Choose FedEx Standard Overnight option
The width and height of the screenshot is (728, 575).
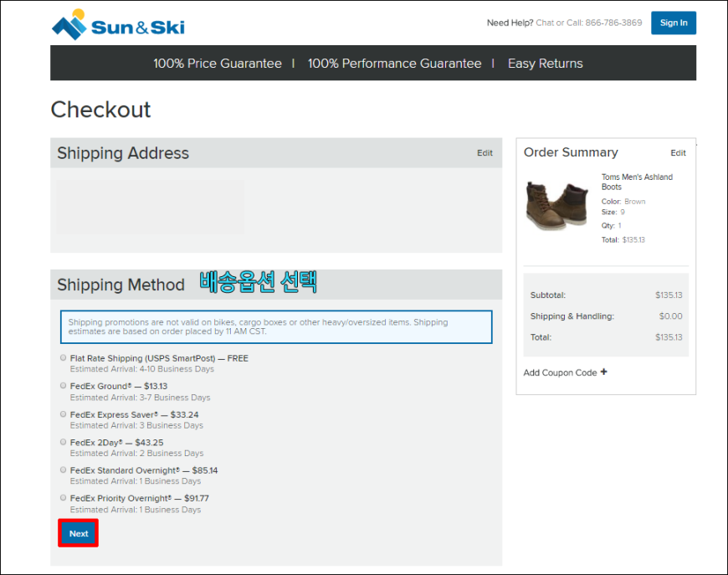[63, 470]
